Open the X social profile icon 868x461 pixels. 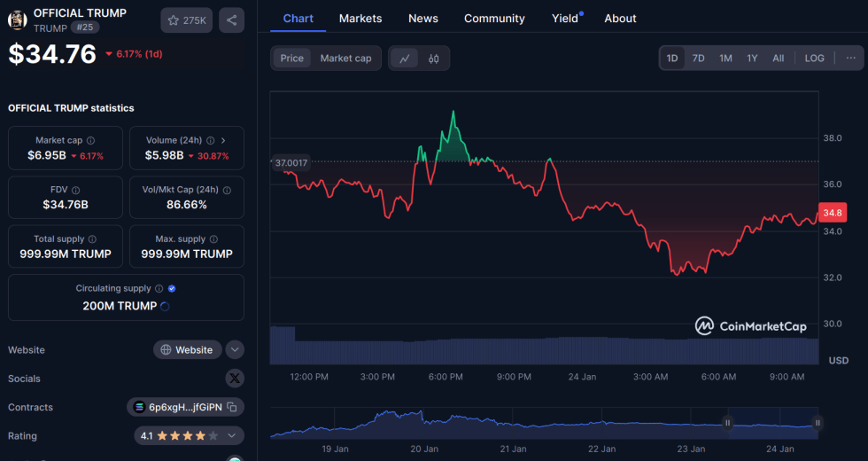point(234,379)
